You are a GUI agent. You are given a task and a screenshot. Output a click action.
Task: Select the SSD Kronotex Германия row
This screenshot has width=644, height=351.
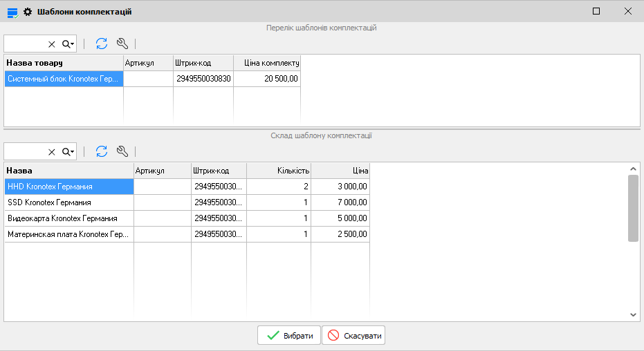[x=68, y=202]
